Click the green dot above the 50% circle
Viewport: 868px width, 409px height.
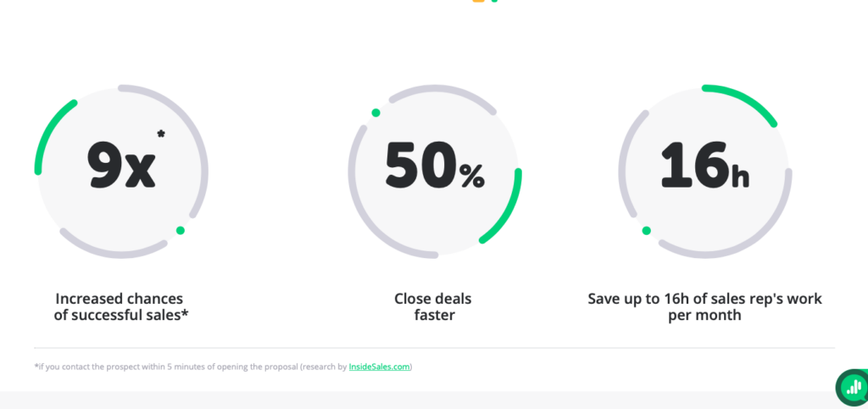tap(376, 113)
